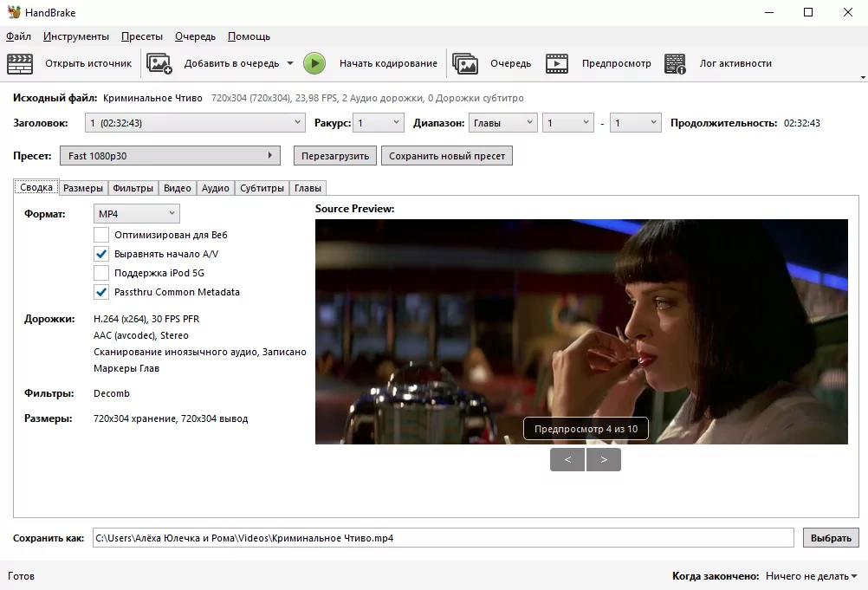The width and height of the screenshot is (868, 590).
Task: Click the 'Готов' status text
Action: point(21,576)
